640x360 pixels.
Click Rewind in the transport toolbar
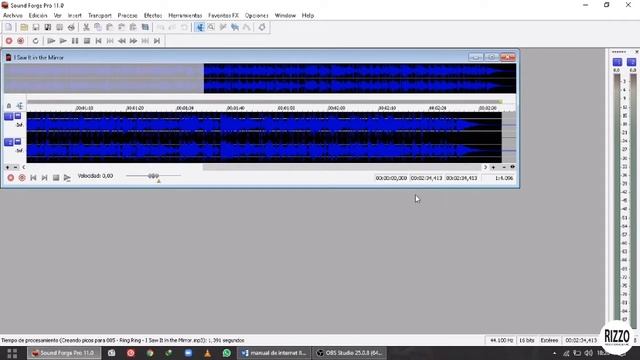pos(122,41)
